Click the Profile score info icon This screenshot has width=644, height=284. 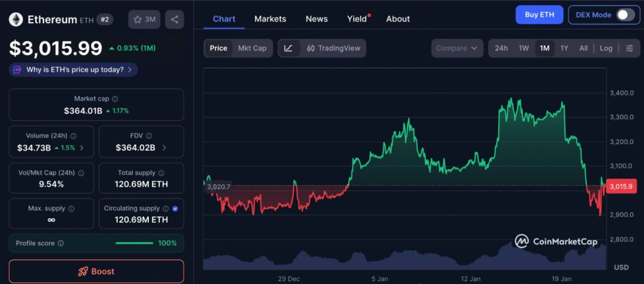(61, 243)
